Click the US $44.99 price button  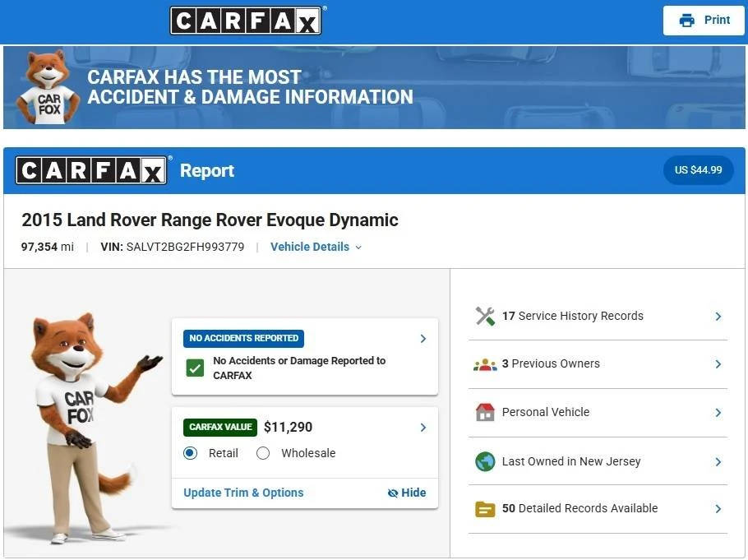coord(699,170)
